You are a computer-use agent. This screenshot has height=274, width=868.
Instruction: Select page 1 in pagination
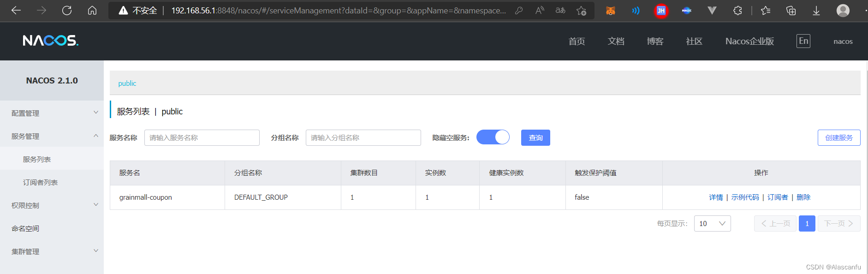[807, 223]
